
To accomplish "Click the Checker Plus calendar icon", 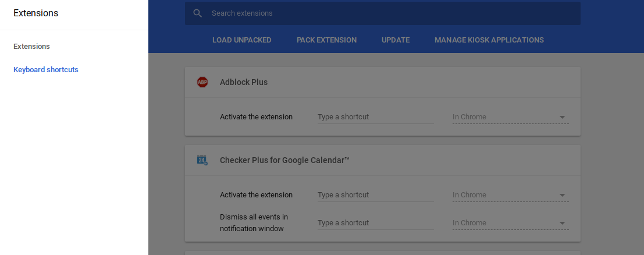I will (x=202, y=160).
